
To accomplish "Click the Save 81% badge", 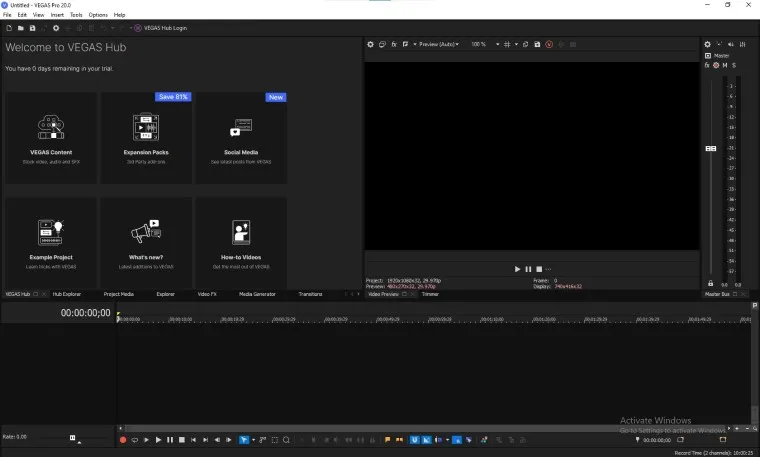I will (x=173, y=97).
